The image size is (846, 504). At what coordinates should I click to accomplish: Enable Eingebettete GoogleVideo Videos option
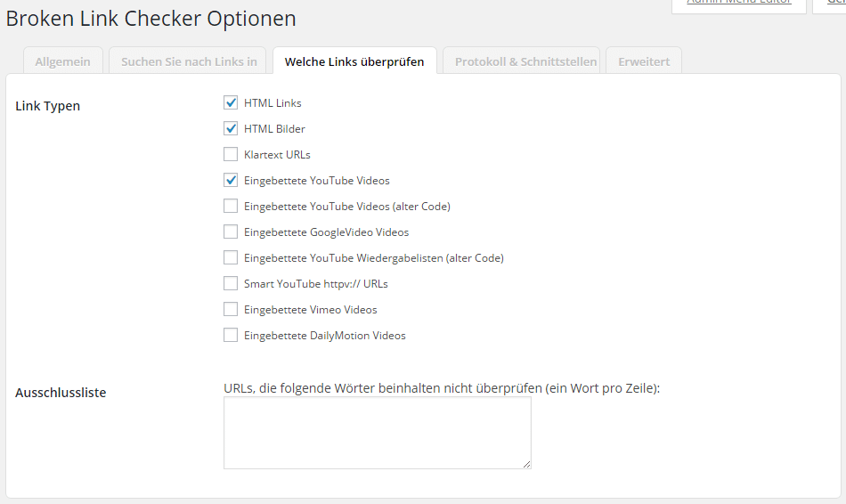[231, 232]
